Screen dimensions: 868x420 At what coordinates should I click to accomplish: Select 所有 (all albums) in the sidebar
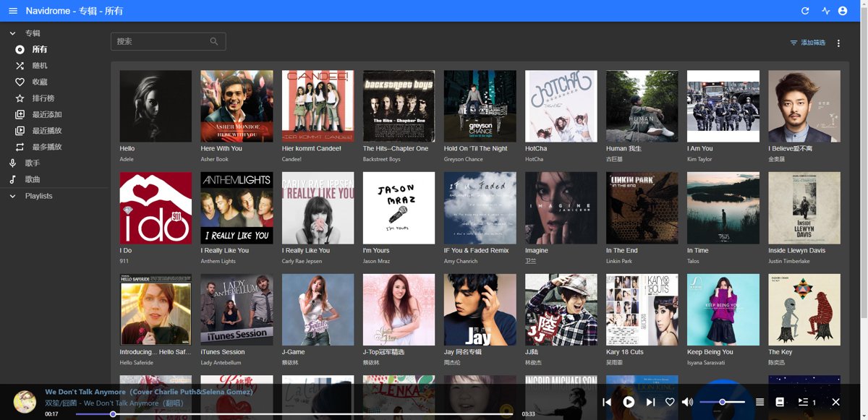coord(54,49)
